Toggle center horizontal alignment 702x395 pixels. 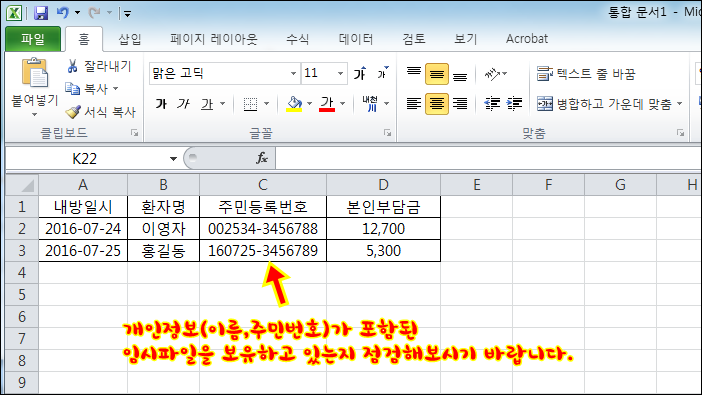(x=437, y=104)
